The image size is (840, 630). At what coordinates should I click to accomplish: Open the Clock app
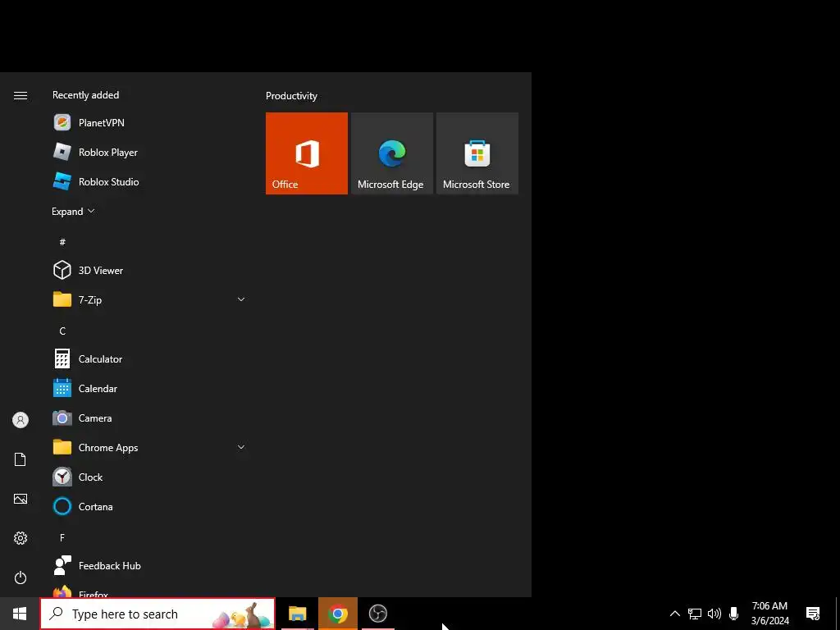pos(148,477)
